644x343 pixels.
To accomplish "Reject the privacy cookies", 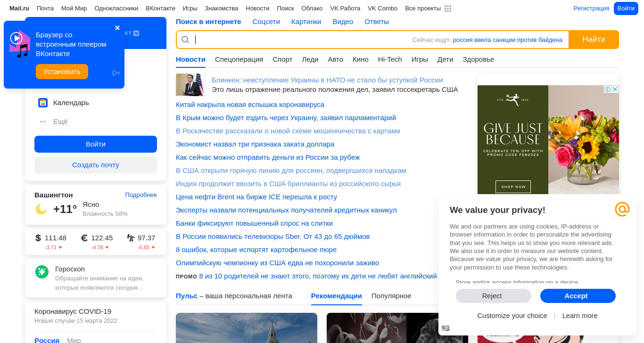I will [x=494, y=296].
